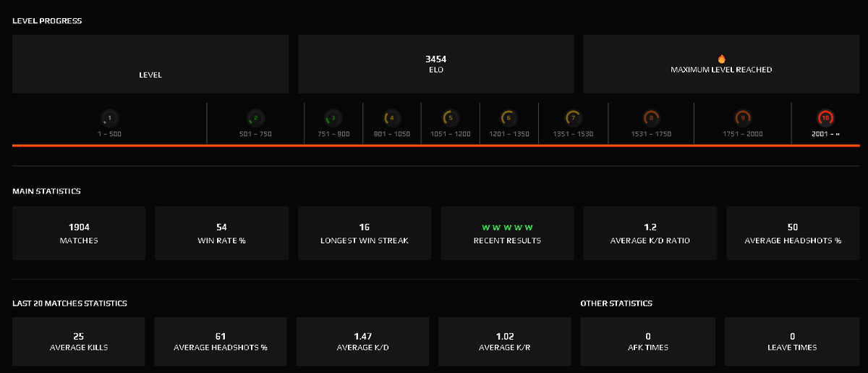Click the 54 Win Rate % card

[x=221, y=233]
